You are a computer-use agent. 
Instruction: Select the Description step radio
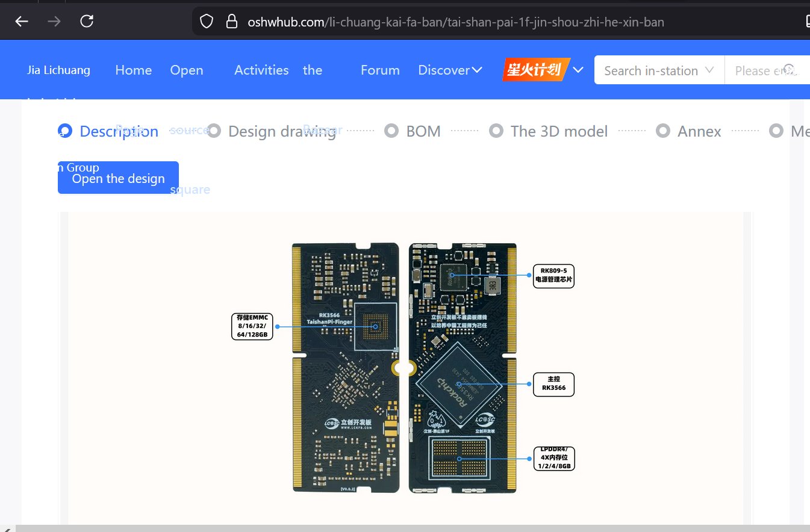[x=65, y=131]
